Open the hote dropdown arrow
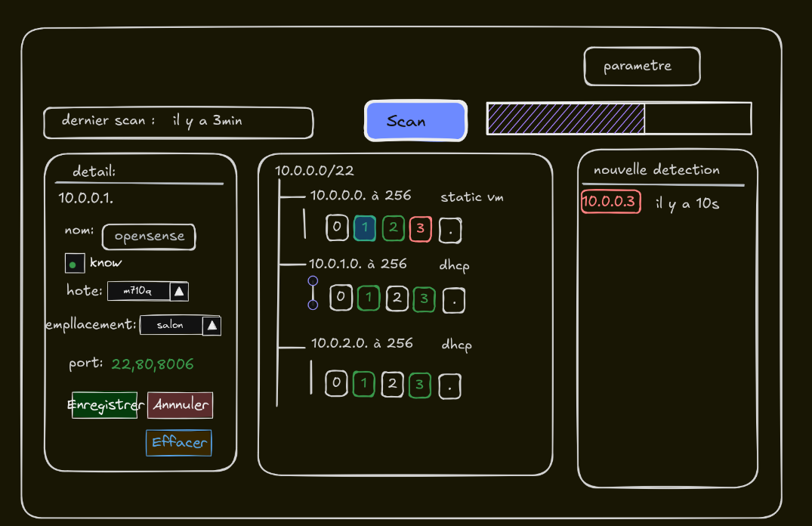The image size is (812, 526). point(179,291)
